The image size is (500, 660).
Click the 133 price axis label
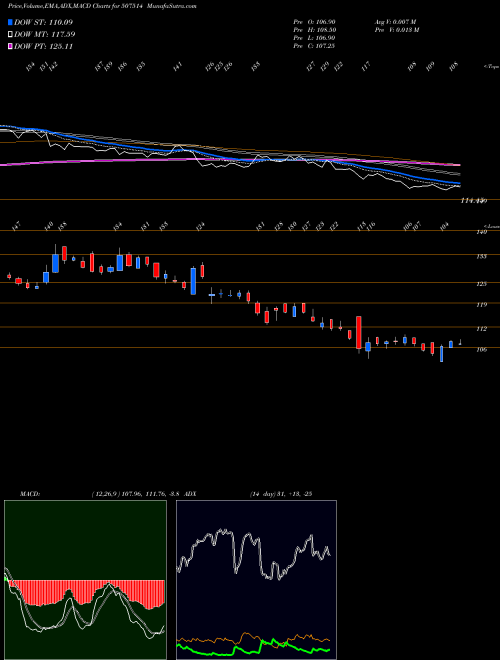click(x=482, y=256)
